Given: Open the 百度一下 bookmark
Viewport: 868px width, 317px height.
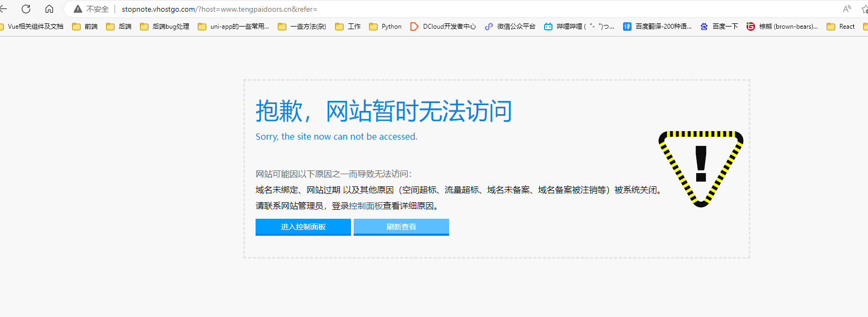Looking at the screenshot, I should click(719, 27).
